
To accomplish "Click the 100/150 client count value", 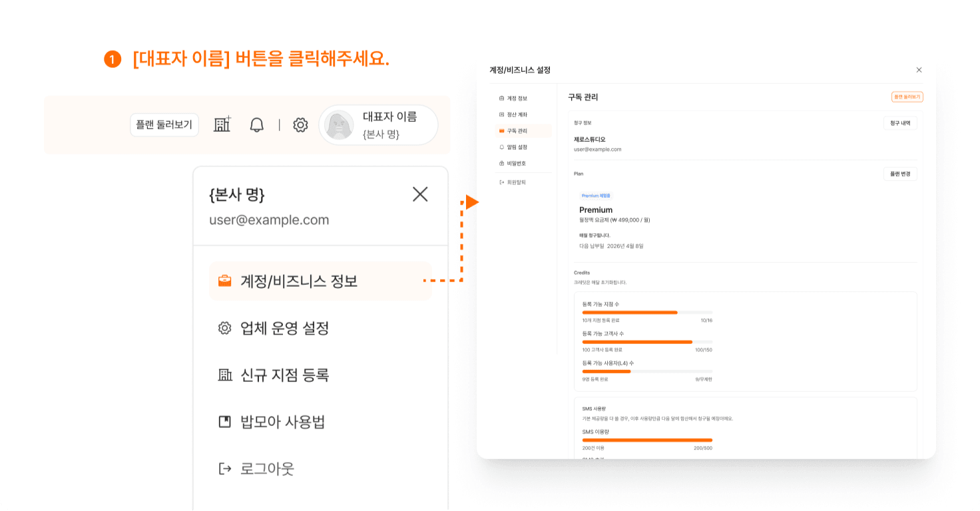I will 704,350.
